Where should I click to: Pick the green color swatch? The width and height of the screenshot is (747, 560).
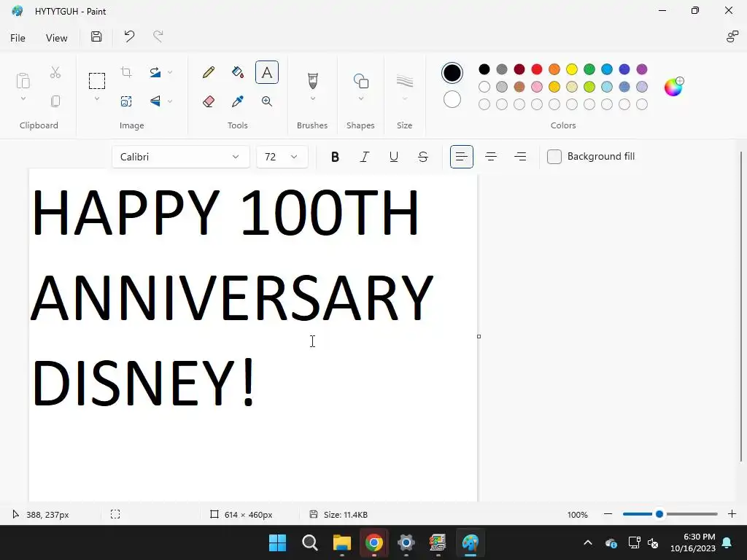tap(589, 69)
